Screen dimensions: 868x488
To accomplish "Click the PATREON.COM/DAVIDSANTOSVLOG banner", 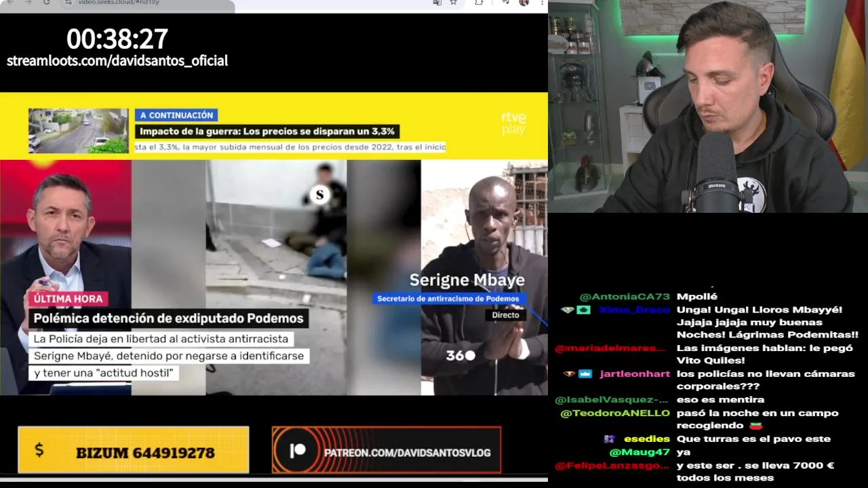I will click(x=387, y=450).
